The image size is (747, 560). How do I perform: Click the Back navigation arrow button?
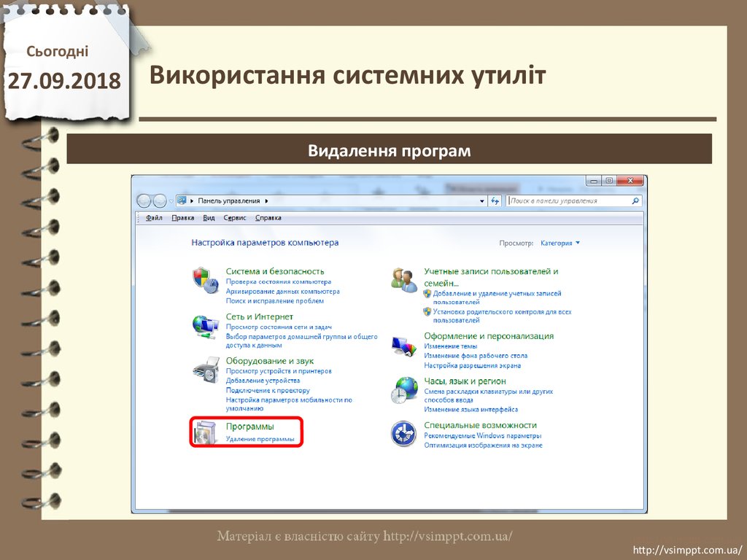(x=144, y=201)
